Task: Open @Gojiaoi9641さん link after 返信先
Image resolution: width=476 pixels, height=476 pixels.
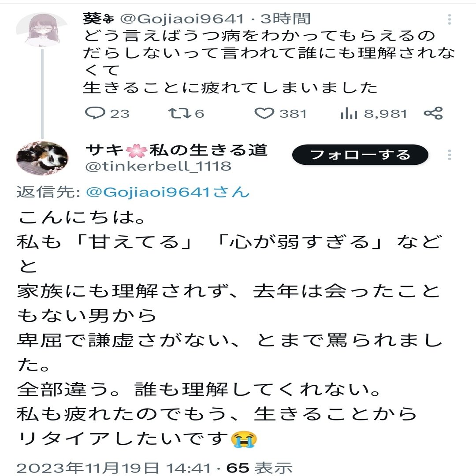Action: coord(167,192)
